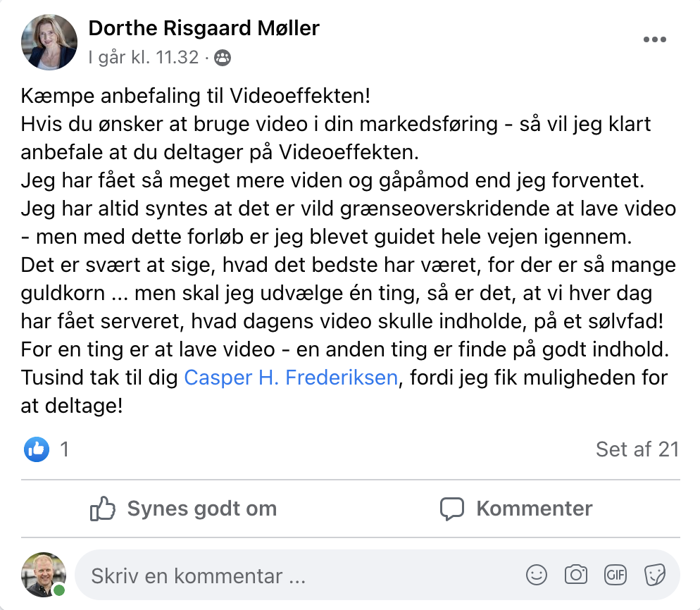Image resolution: width=700 pixels, height=610 pixels.
Task: Open the GIF selector in the comment box
Action: point(615,575)
